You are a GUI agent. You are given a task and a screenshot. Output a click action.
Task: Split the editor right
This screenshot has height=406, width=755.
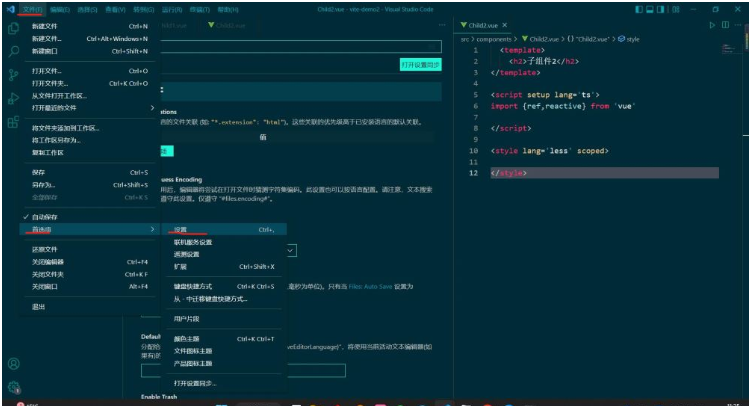[x=725, y=25]
